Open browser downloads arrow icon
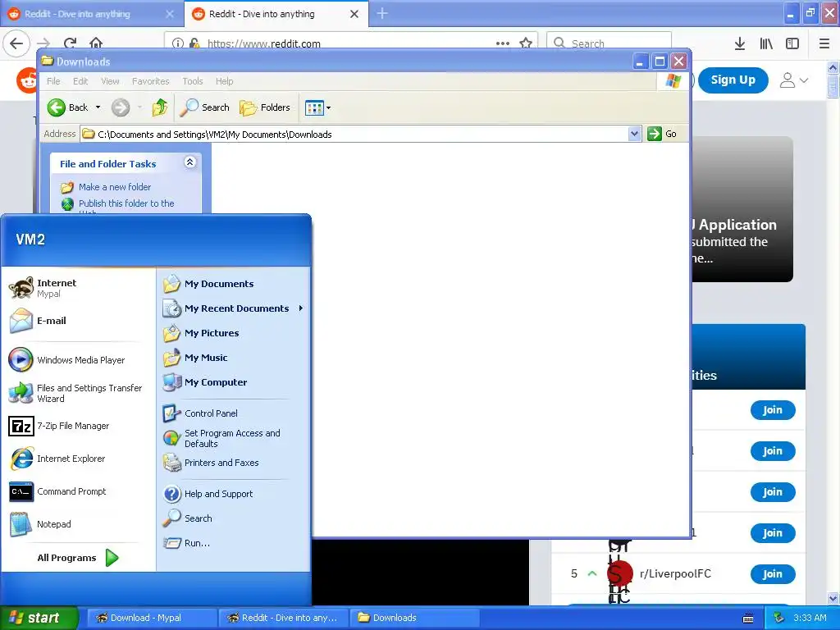 (740, 43)
